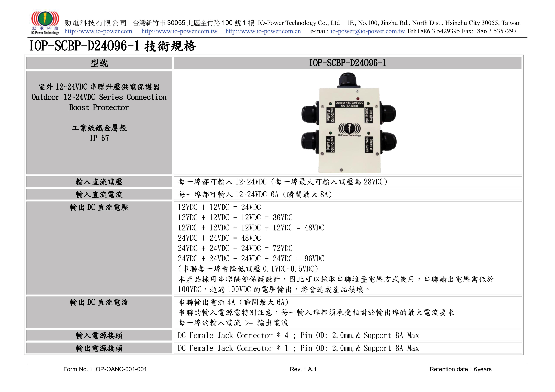Click the 輸入電源接頭 connector specification text
The width and height of the screenshot is (555, 392).
[298, 335]
